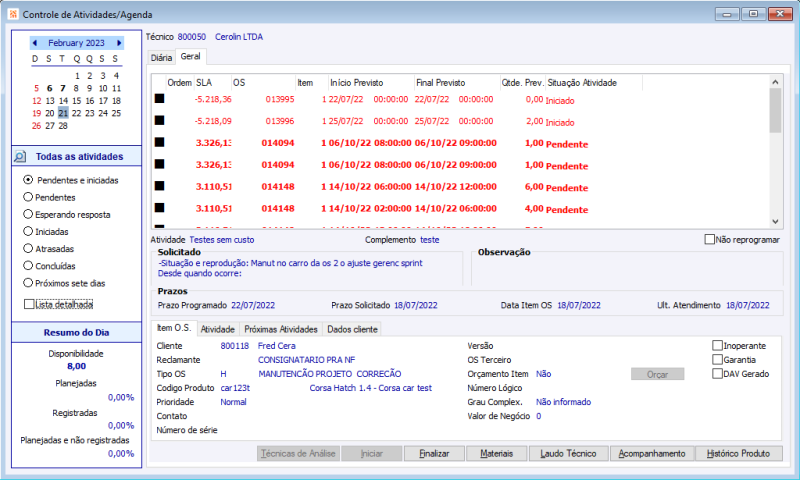Go to previous month in calendar

click(35, 44)
